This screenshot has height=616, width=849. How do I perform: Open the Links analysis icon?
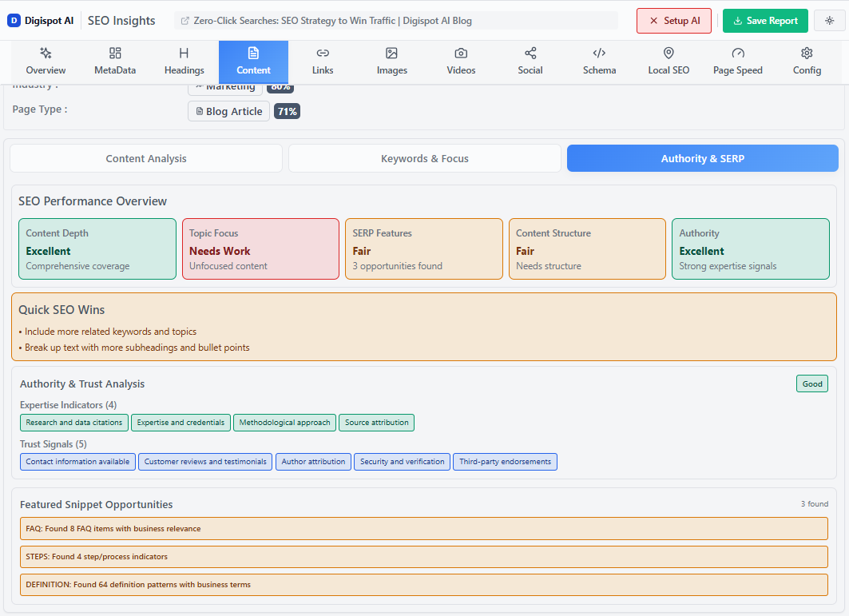(x=323, y=54)
